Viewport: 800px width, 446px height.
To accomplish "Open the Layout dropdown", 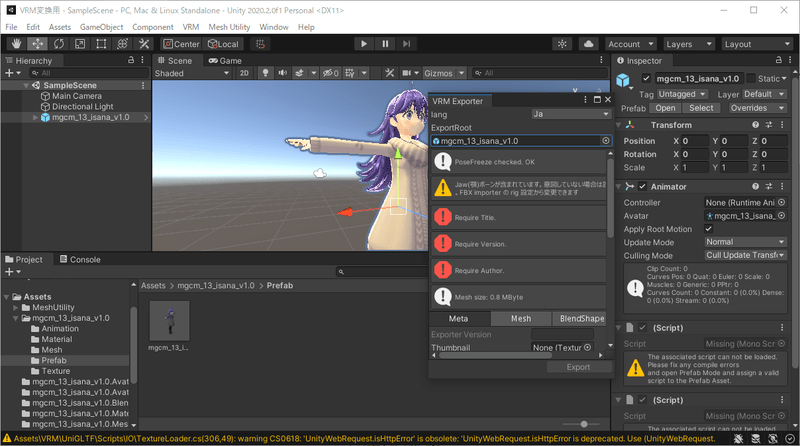I will click(x=755, y=44).
